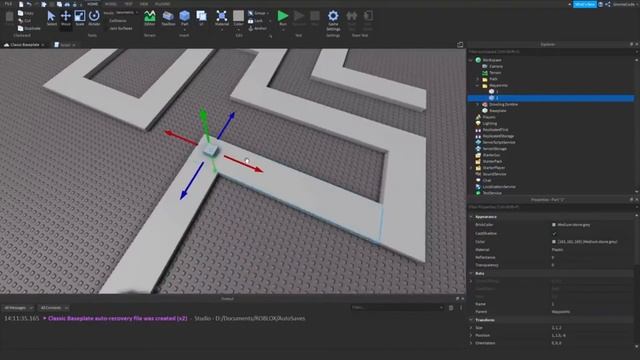
Task: Click the Anchor icon in Edit section
Action: tap(251, 29)
